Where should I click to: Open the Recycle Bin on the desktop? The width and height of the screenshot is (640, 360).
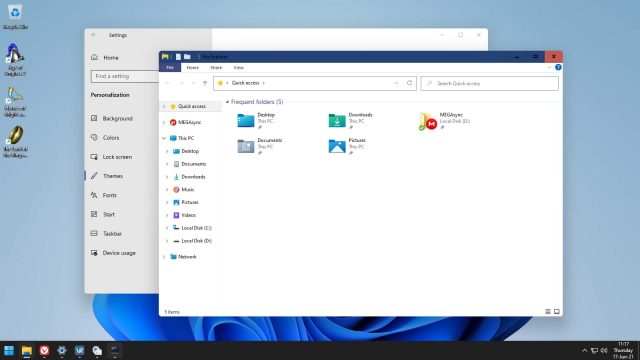tap(15, 17)
